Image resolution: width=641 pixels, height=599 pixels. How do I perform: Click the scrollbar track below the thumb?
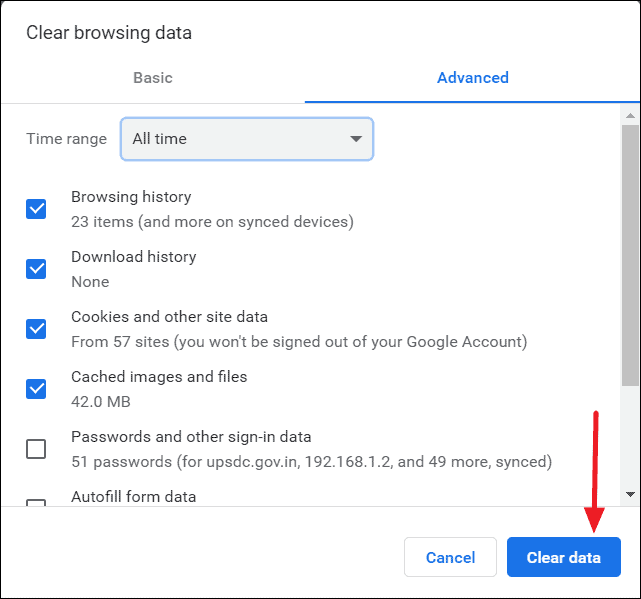tap(630, 436)
